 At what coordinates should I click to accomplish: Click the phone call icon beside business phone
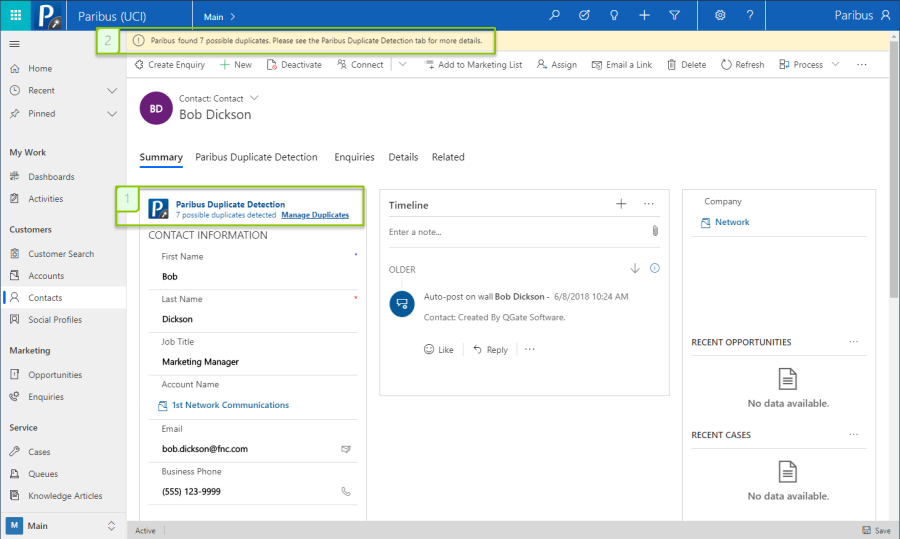346,491
